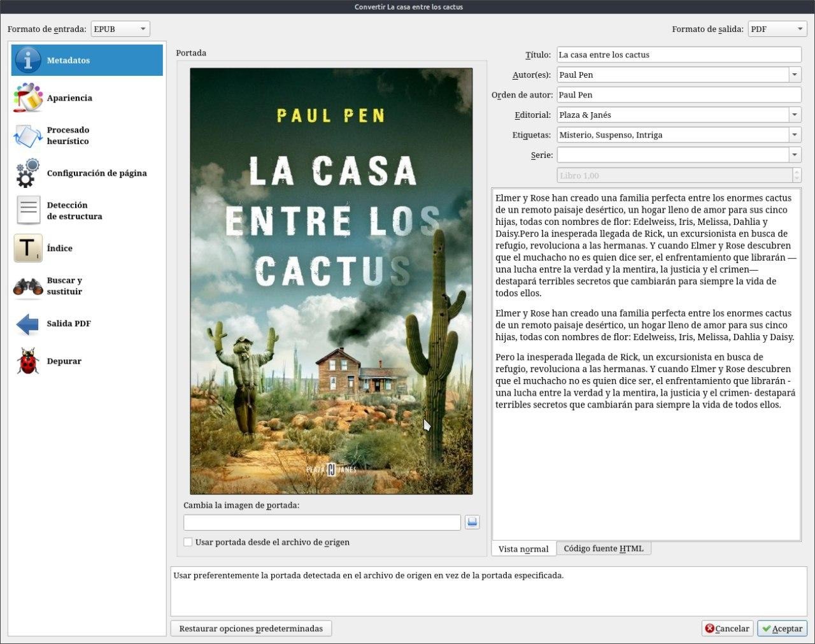The width and height of the screenshot is (815, 644).
Task: Enable Usar portada desde el archivo de origen
Action: coord(188,542)
